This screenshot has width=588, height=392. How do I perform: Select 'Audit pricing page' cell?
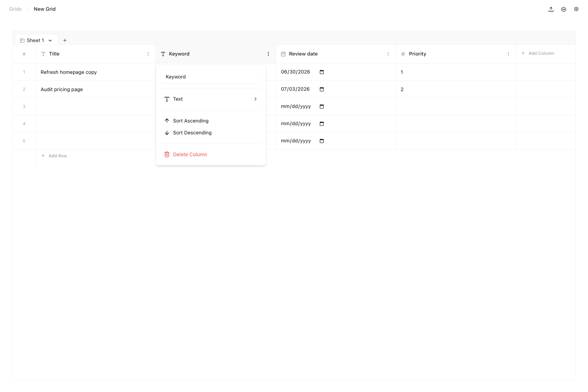click(x=96, y=89)
